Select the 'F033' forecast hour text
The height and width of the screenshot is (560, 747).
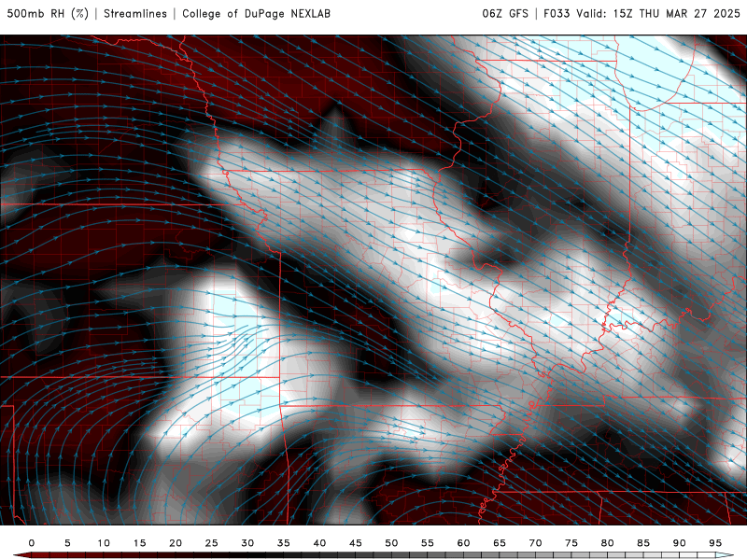click(557, 14)
